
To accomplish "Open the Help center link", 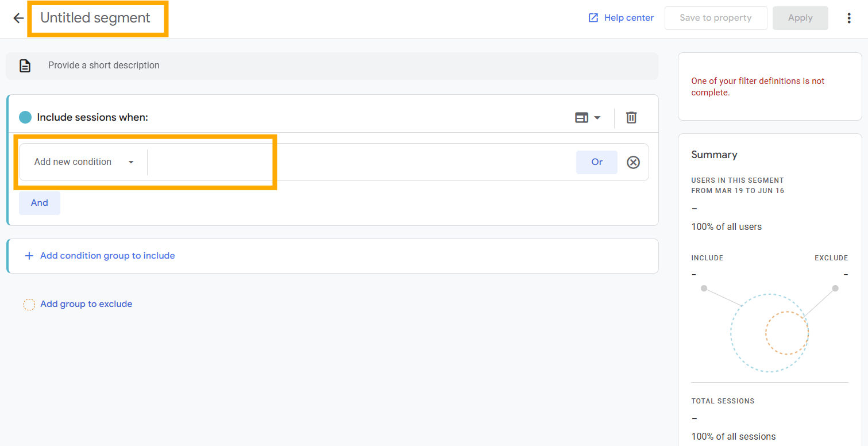I will 621,18.
